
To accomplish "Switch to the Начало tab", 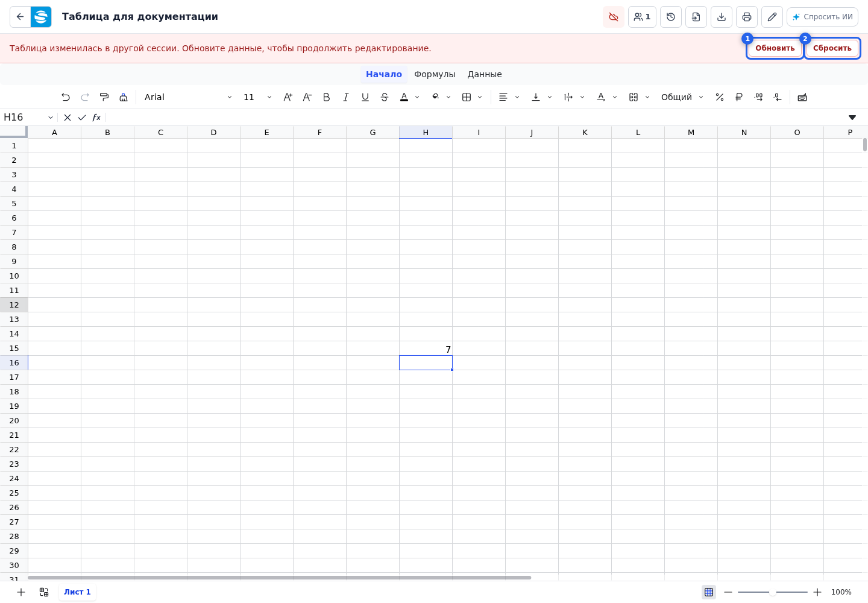I will pos(384,74).
